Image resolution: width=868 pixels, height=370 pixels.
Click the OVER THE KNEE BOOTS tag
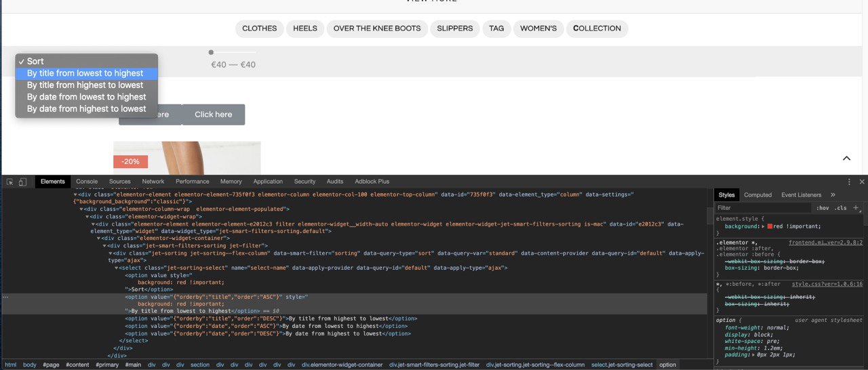[x=377, y=28]
